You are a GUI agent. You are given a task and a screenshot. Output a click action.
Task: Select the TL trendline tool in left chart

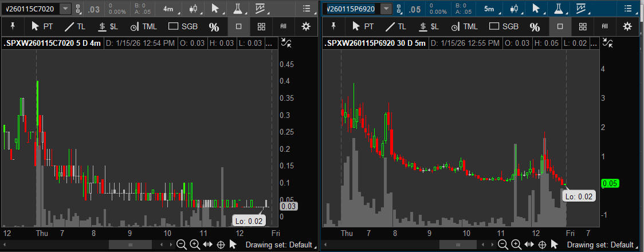point(75,26)
